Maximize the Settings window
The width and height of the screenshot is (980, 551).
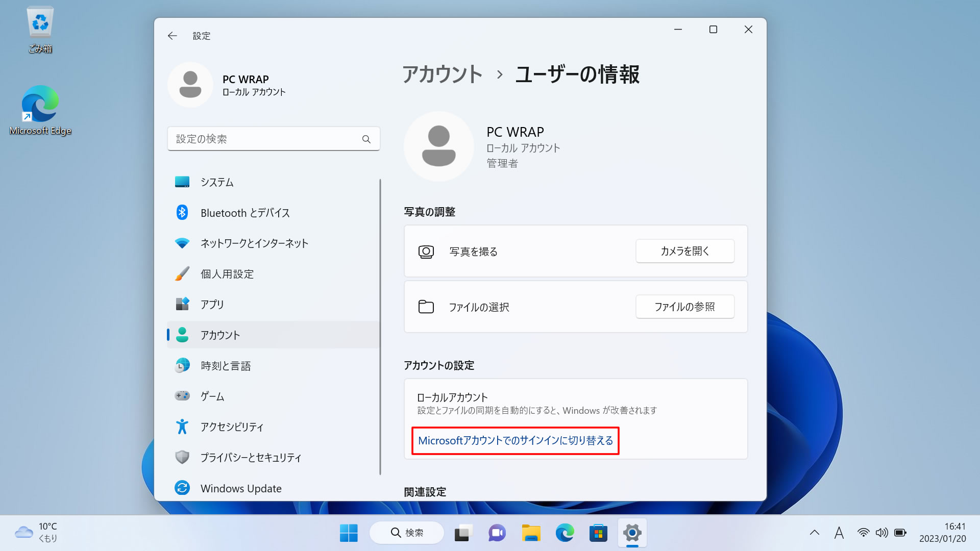pyautogui.click(x=713, y=30)
